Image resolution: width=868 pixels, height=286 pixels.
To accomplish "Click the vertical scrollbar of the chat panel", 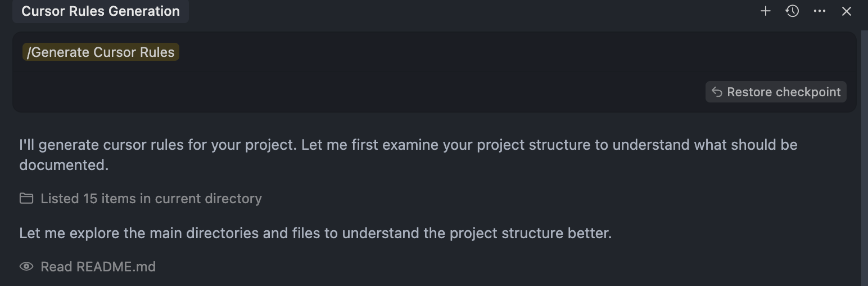I will (x=864, y=158).
